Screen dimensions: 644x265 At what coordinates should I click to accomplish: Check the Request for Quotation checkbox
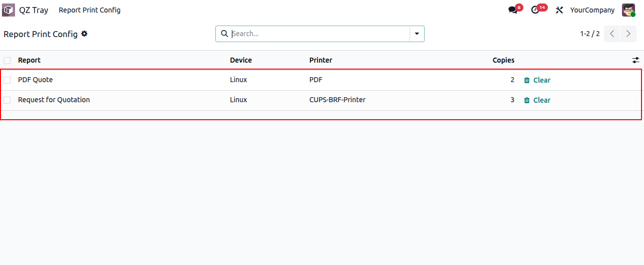tap(7, 100)
